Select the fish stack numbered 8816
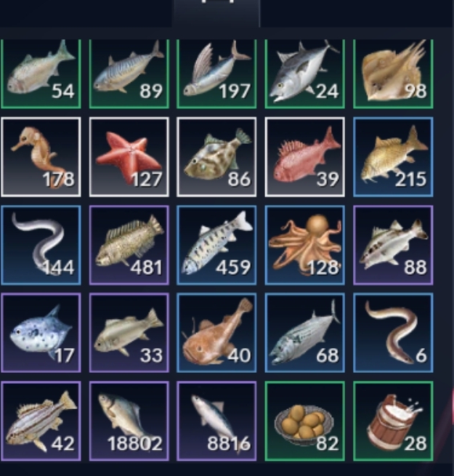 pyautogui.click(x=216, y=421)
